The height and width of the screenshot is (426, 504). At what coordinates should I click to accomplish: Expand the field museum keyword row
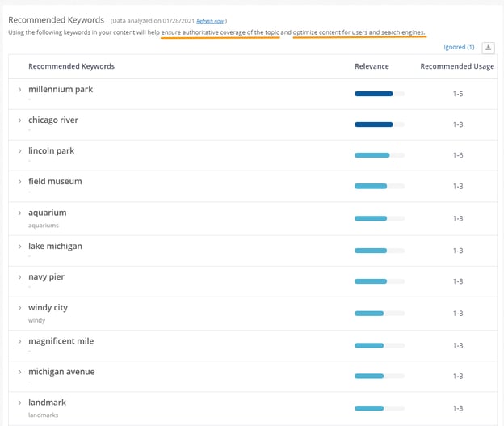coord(19,182)
